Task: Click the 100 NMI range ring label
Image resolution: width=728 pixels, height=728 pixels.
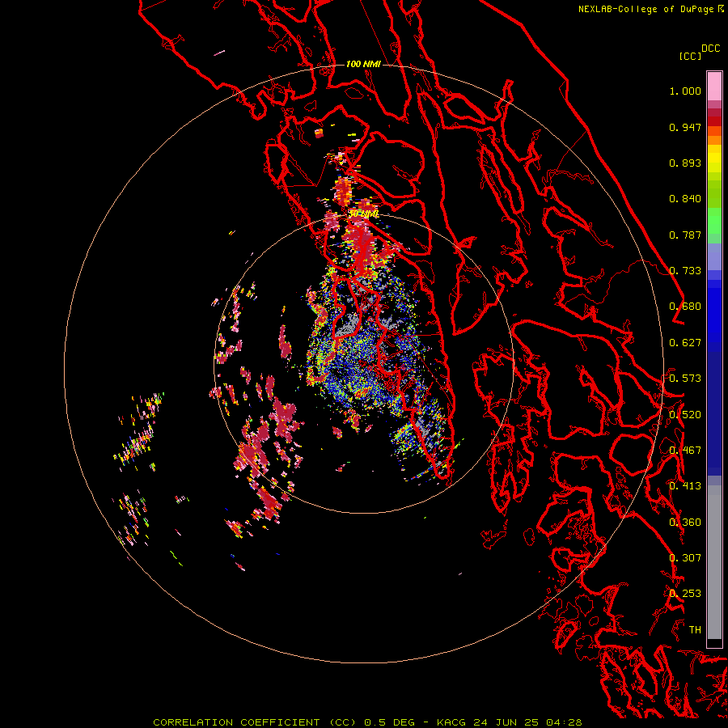Action: coord(363,64)
